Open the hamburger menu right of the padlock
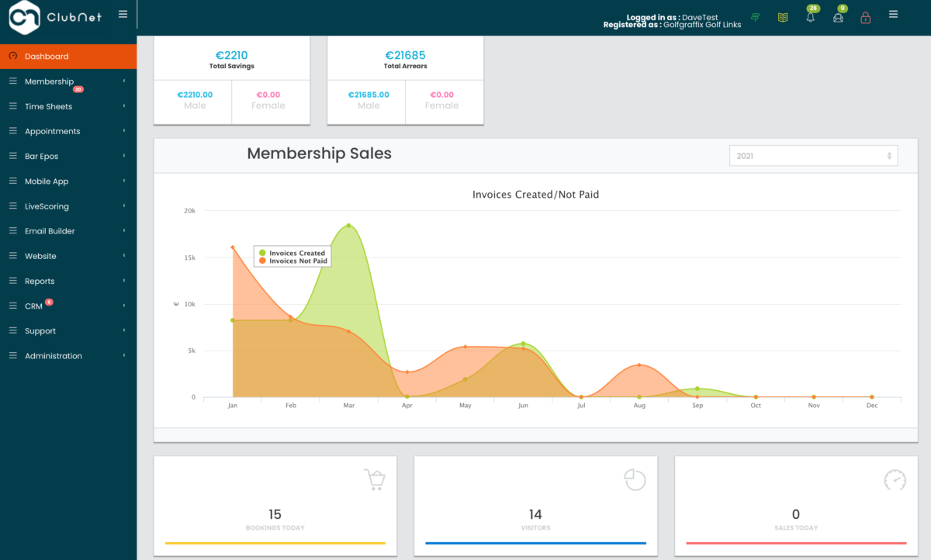 click(x=893, y=14)
